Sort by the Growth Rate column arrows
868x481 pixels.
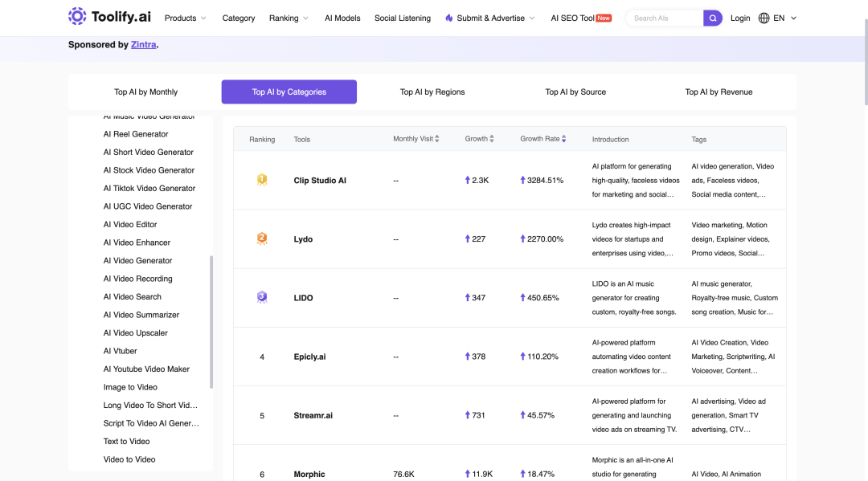(563, 139)
